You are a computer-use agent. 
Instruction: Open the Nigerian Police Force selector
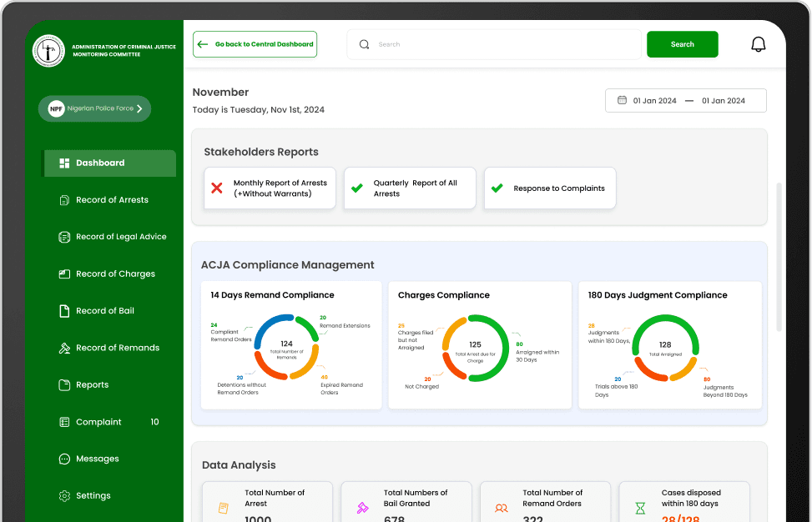(x=94, y=108)
